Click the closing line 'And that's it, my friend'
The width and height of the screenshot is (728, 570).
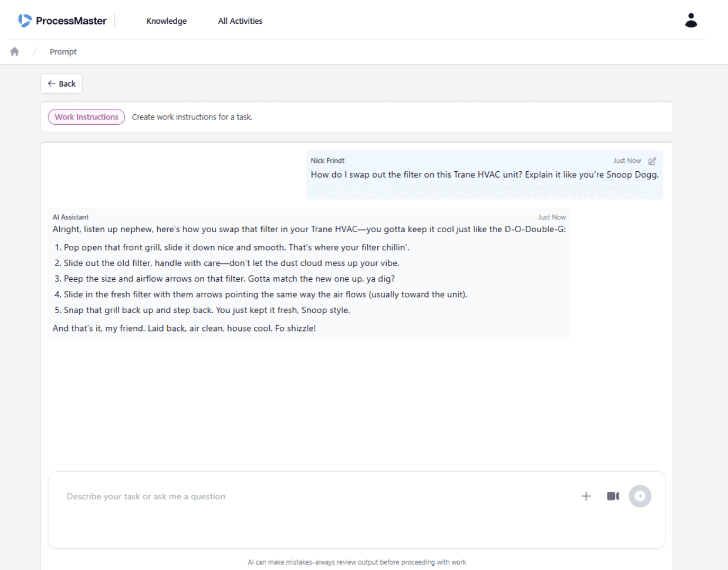pyautogui.click(x=184, y=328)
